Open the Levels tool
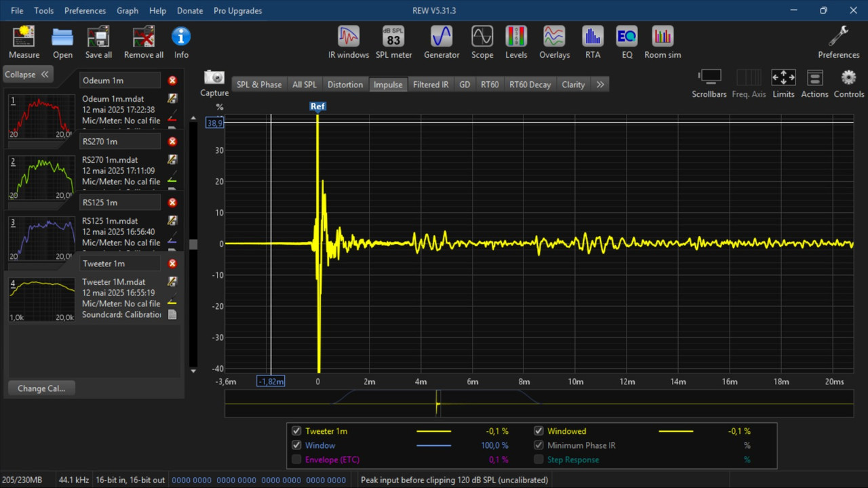 click(516, 37)
